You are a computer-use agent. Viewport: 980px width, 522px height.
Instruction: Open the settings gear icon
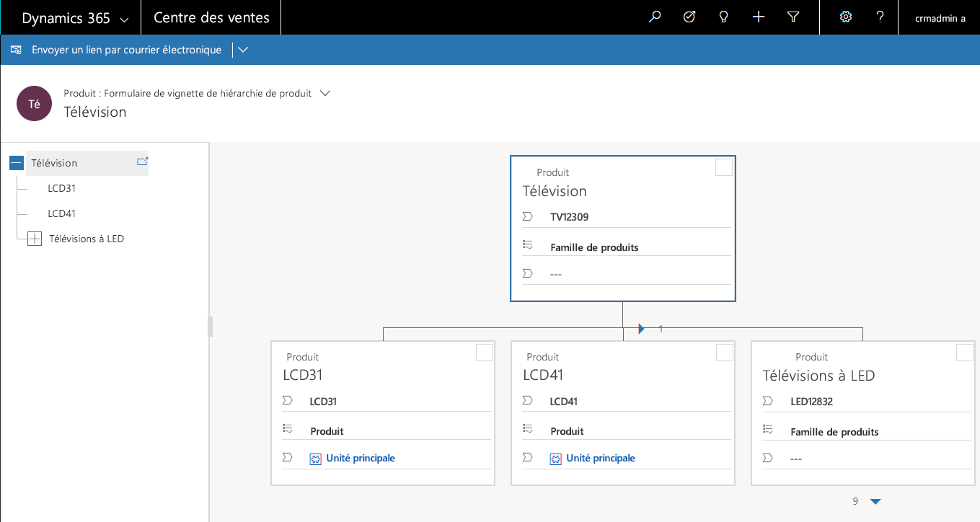tap(846, 17)
